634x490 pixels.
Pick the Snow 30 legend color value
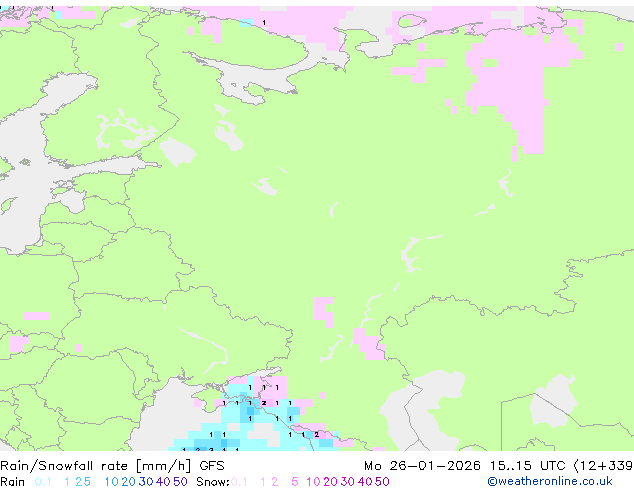(347, 482)
